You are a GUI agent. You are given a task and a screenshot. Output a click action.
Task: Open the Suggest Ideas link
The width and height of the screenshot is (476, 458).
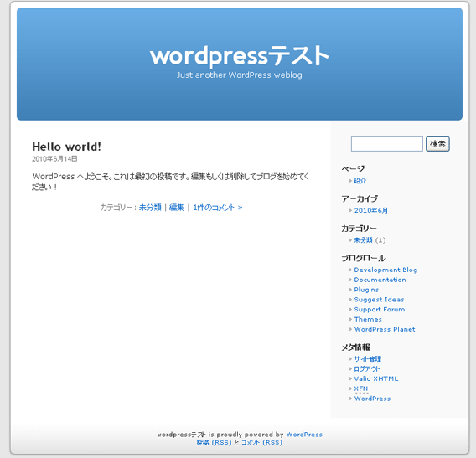(x=379, y=300)
